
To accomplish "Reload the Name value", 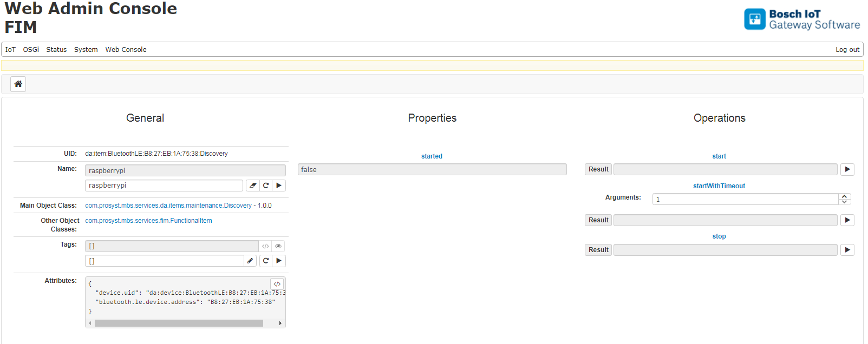I will pos(266,186).
